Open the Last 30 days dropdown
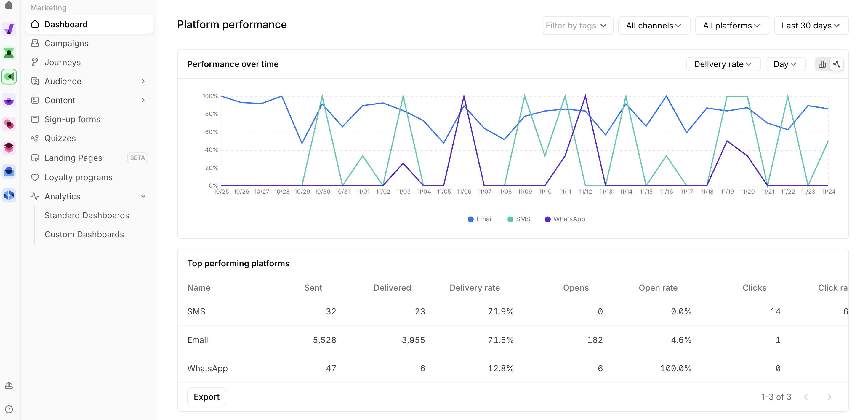This screenshot has width=868, height=420. (x=811, y=26)
